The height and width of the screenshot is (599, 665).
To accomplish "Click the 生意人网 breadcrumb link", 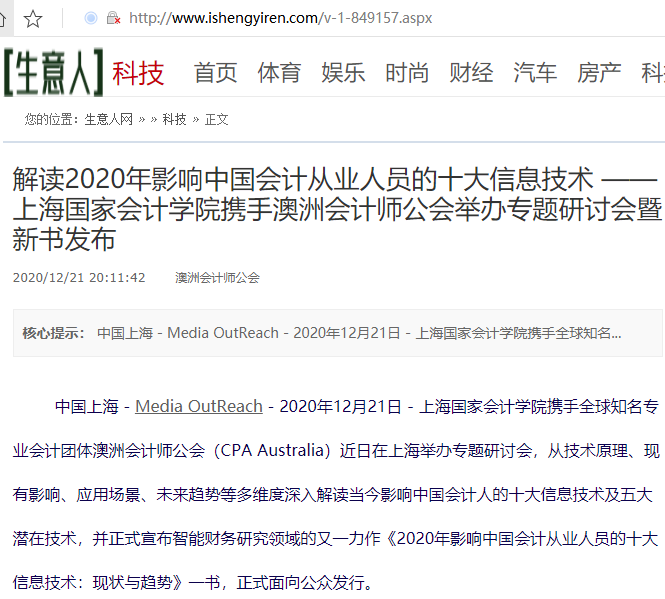I will coord(109,120).
